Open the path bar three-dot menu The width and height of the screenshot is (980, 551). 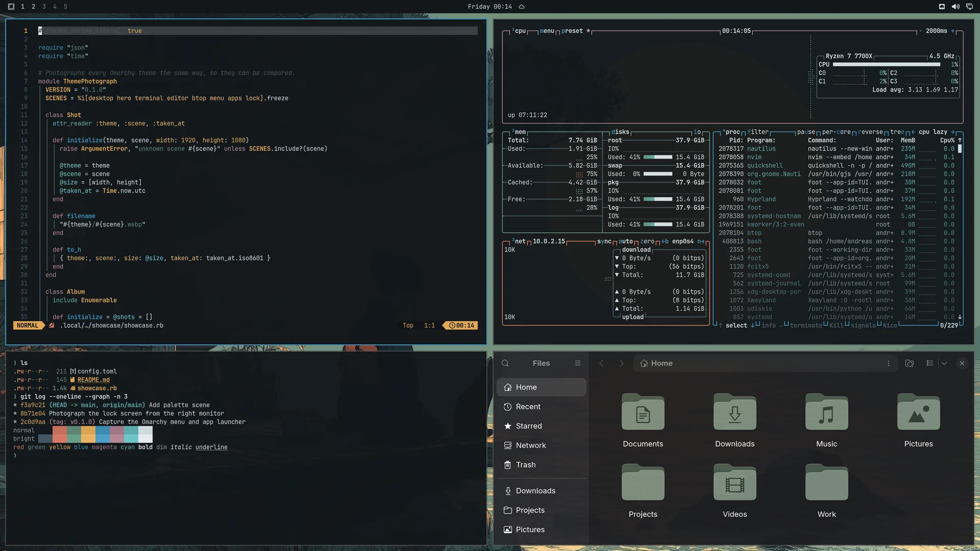(889, 363)
